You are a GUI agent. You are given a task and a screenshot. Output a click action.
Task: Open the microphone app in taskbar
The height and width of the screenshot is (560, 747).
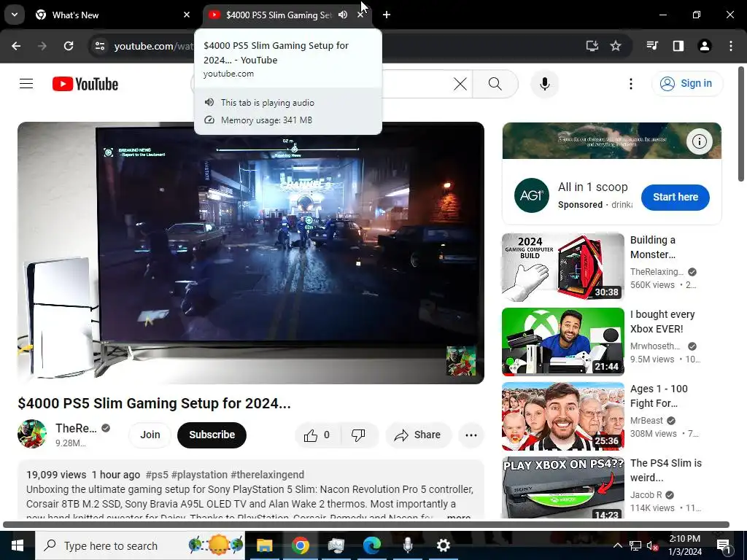pos(407,545)
